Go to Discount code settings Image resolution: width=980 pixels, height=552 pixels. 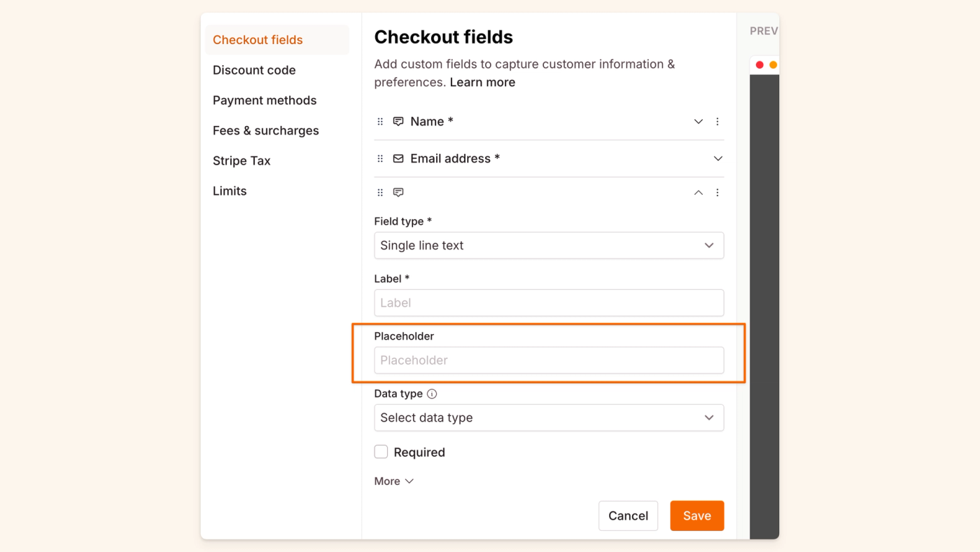[x=254, y=70]
